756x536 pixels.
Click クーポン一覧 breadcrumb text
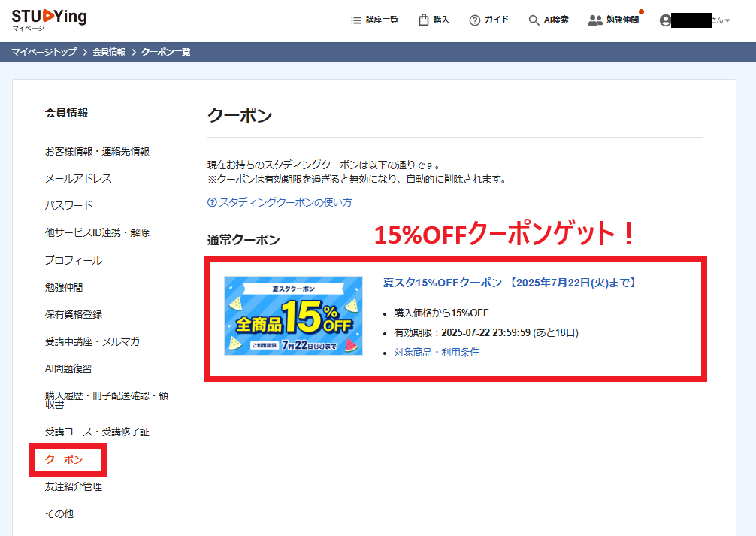(x=166, y=52)
